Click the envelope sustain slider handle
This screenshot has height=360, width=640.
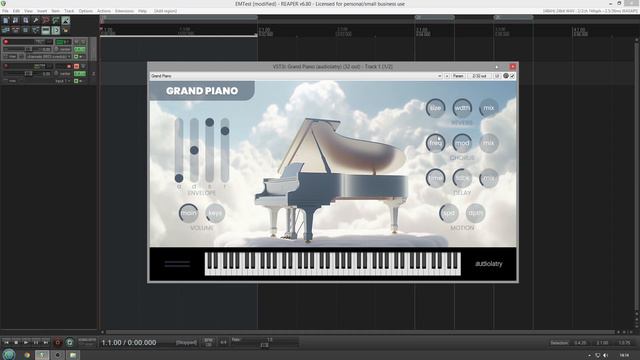tap(209, 122)
